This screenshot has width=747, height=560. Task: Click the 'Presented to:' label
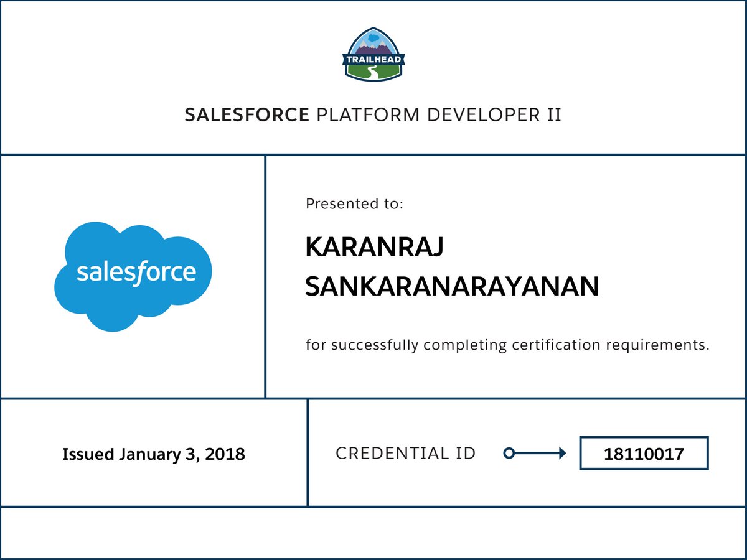[x=355, y=203]
